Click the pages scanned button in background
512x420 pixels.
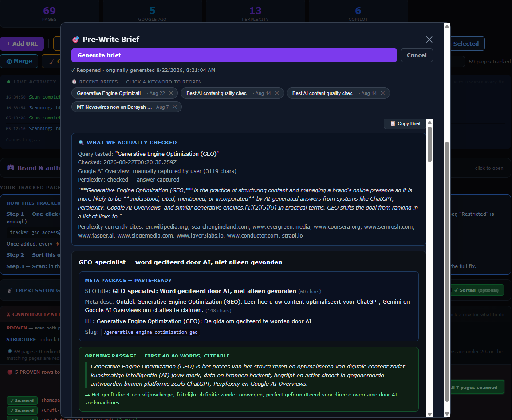[x=478, y=387]
